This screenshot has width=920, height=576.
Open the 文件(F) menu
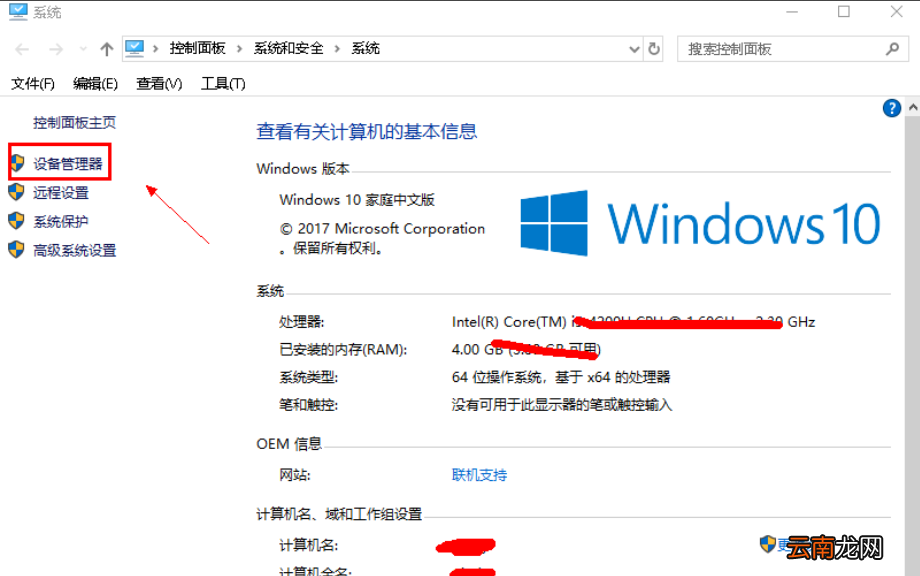[33, 84]
